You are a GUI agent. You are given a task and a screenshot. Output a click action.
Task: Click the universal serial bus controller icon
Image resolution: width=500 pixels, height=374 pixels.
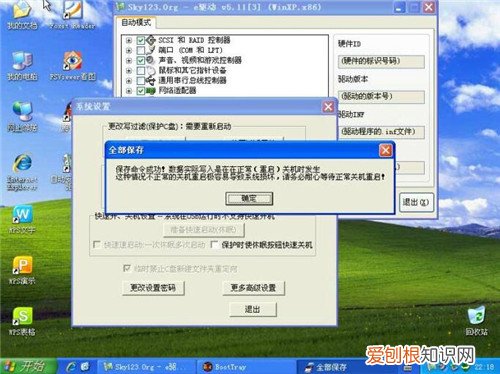(x=151, y=80)
